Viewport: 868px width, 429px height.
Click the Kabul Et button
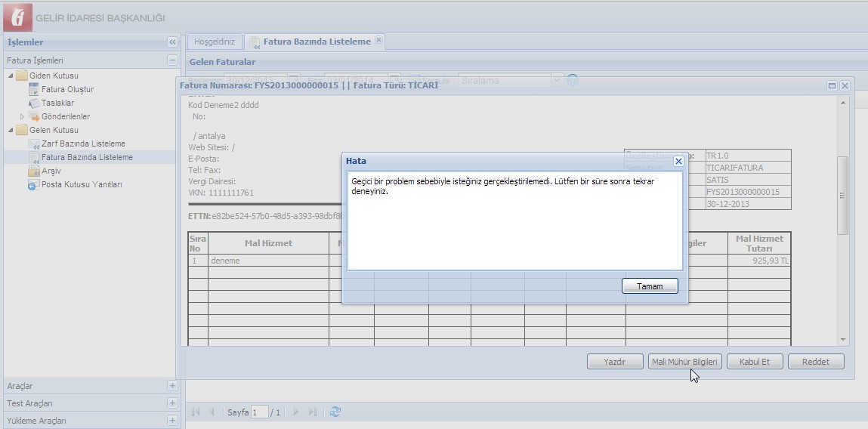tap(754, 362)
